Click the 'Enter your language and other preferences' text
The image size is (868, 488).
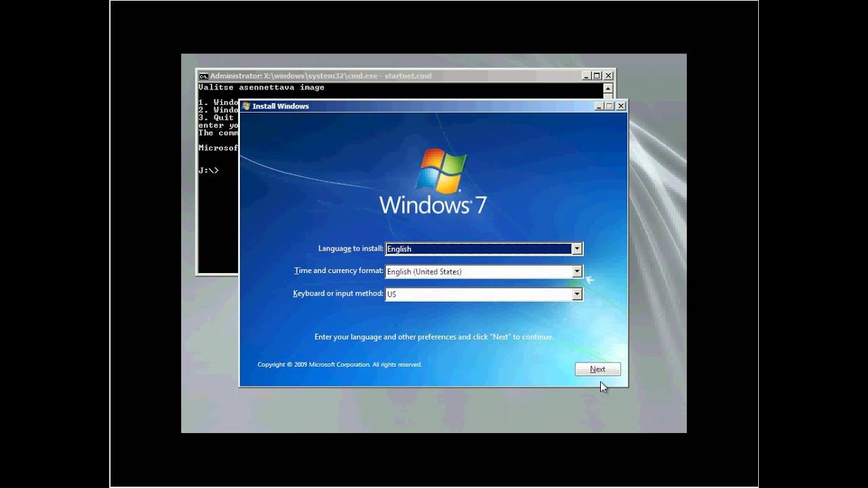click(434, 337)
